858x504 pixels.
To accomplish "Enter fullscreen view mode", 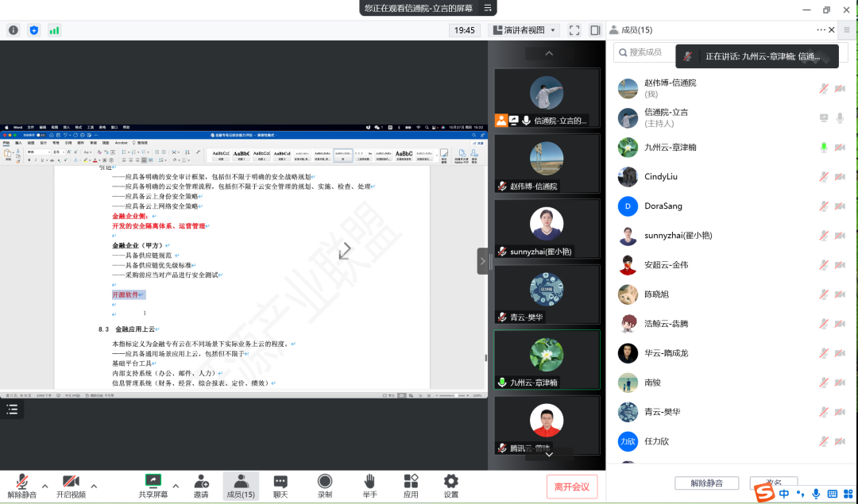I will [x=574, y=29].
